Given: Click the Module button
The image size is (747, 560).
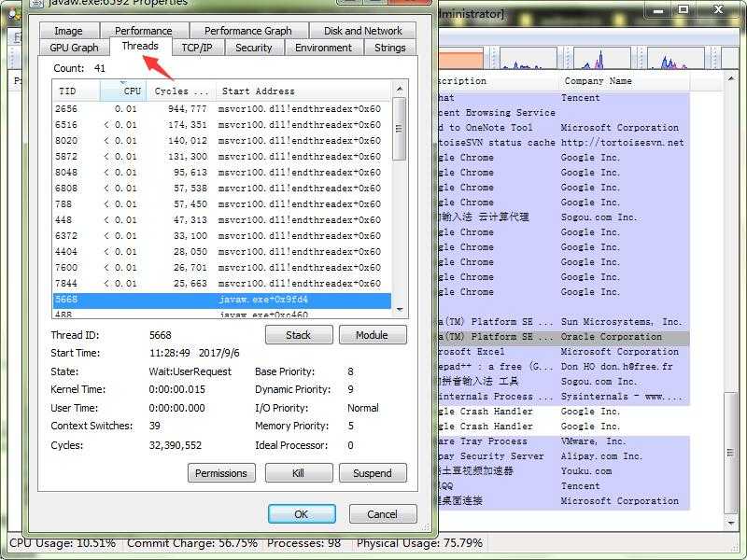Looking at the screenshot, I should (373, 335).
